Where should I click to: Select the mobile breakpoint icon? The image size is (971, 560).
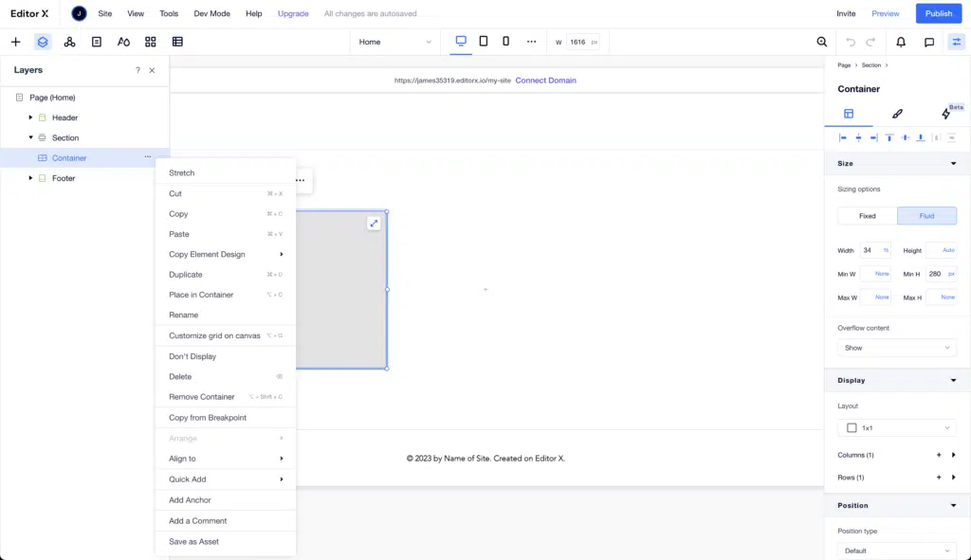[x=506, y=41]
